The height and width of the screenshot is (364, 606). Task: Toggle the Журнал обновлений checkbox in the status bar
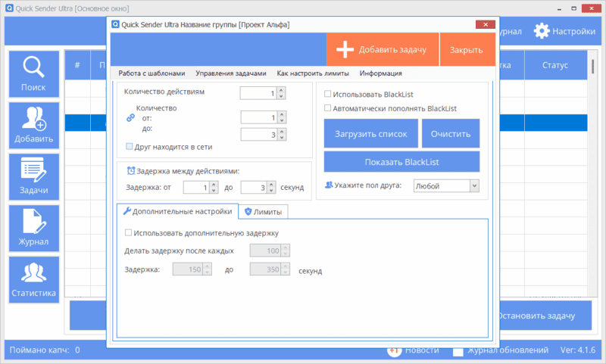(458, 350)
